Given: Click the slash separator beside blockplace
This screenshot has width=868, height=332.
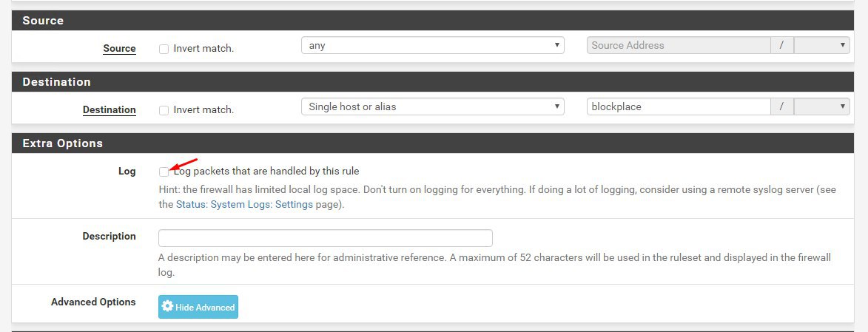Looking at the screenshot, I should (x=781, y=106).
